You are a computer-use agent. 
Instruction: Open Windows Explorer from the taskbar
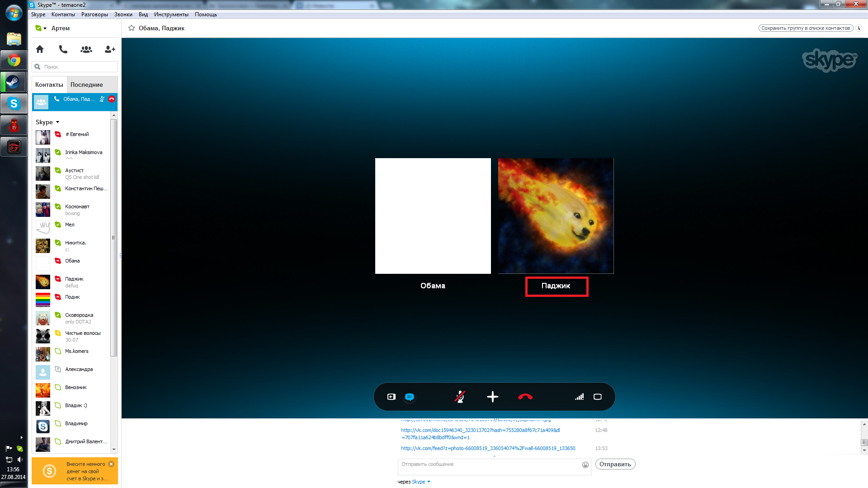14,39
